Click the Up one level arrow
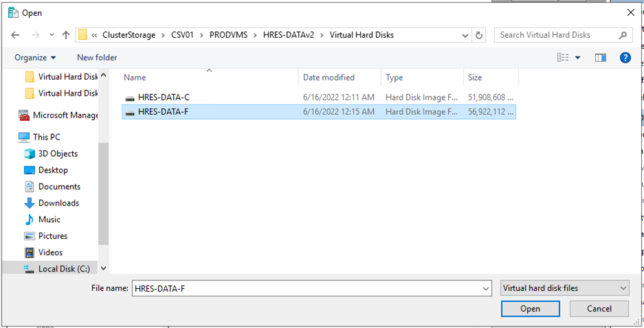This screenshot has height=328, width=644. coord(66,35)
